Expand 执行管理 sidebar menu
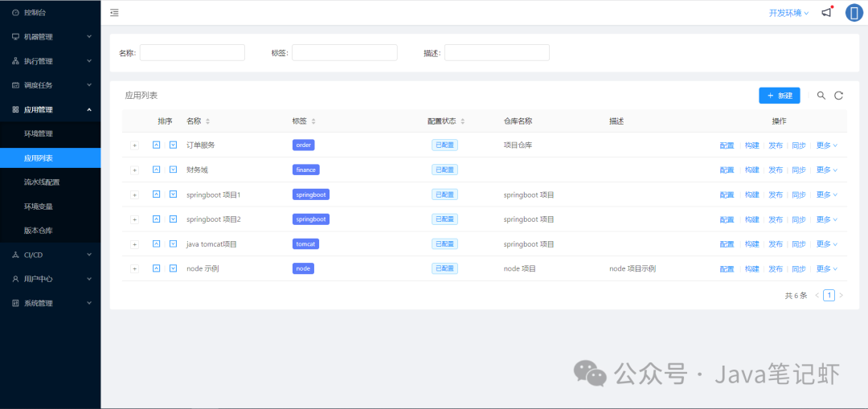Screen dimensions: 868x409 pyautogui.click(x=51, y=61)
